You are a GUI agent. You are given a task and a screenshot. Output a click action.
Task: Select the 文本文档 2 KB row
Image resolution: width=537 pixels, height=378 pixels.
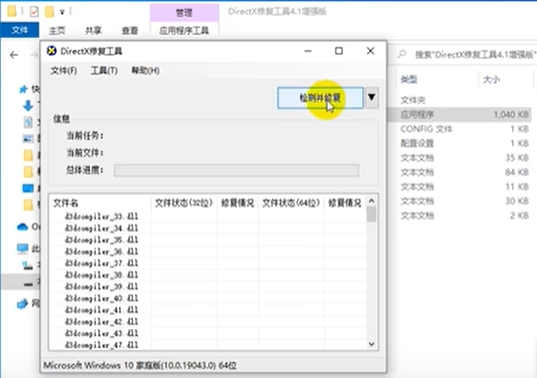460,215
